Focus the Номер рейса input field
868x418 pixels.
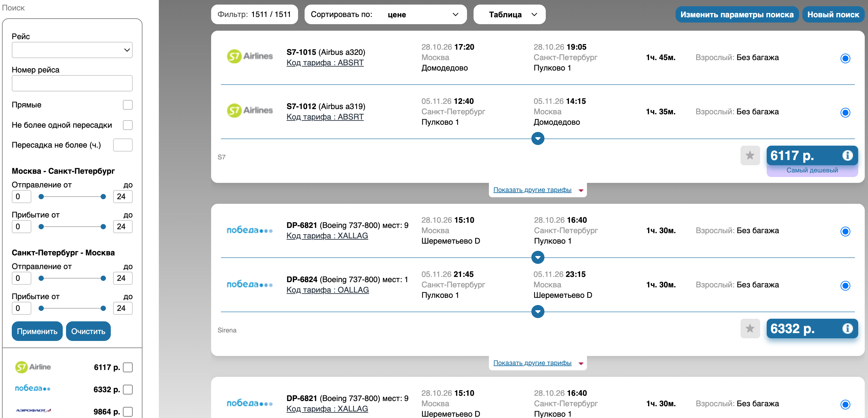(72, 84)
